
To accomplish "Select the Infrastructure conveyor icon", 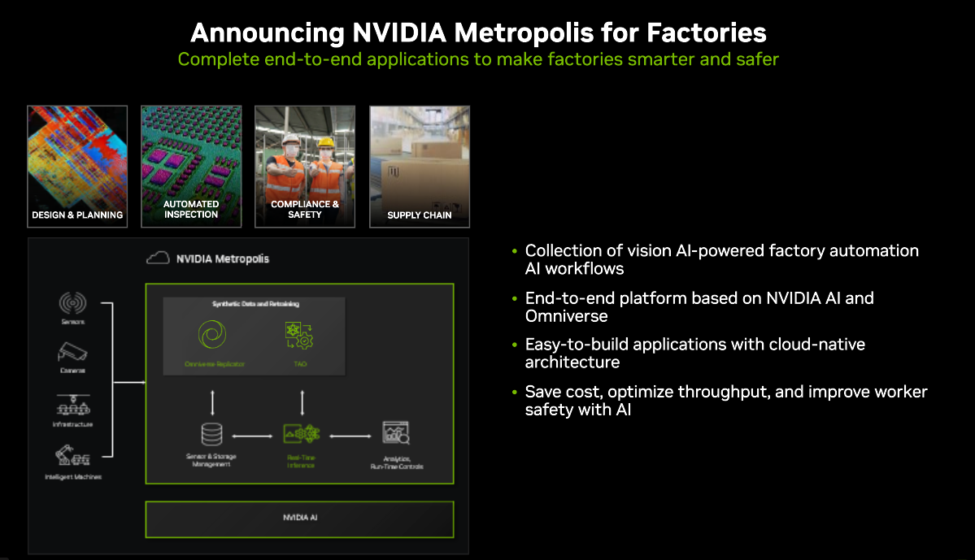I will pos(73,405).
